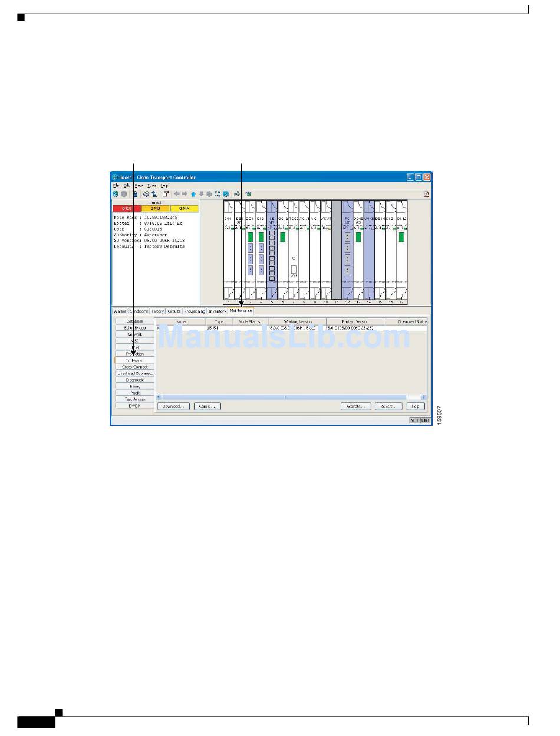560x736 pixels.
Task: Click the horizontal scrollbar of software table
Action: click(292, 397)
